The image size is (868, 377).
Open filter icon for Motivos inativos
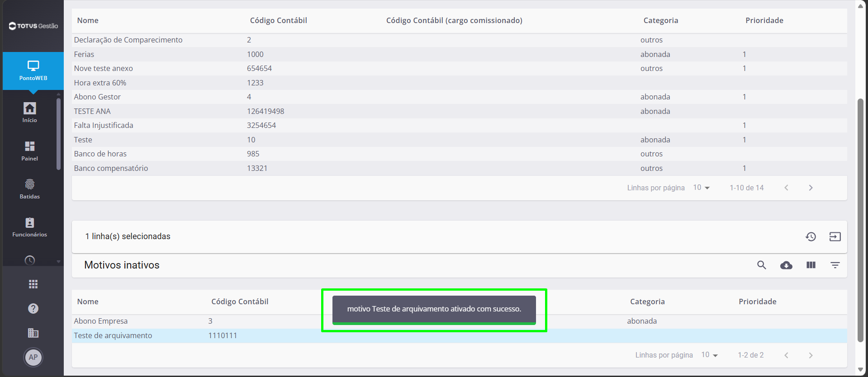(835, 265)
